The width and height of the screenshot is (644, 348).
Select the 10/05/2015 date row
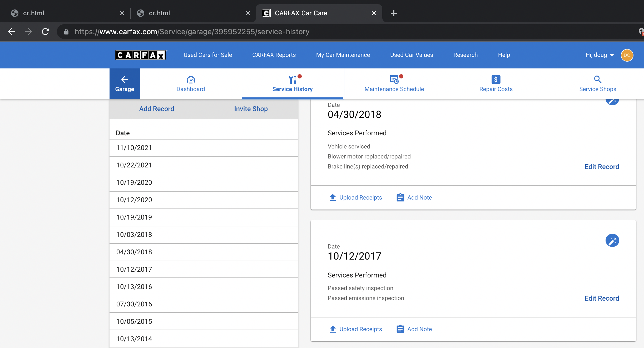pos(204,321)
